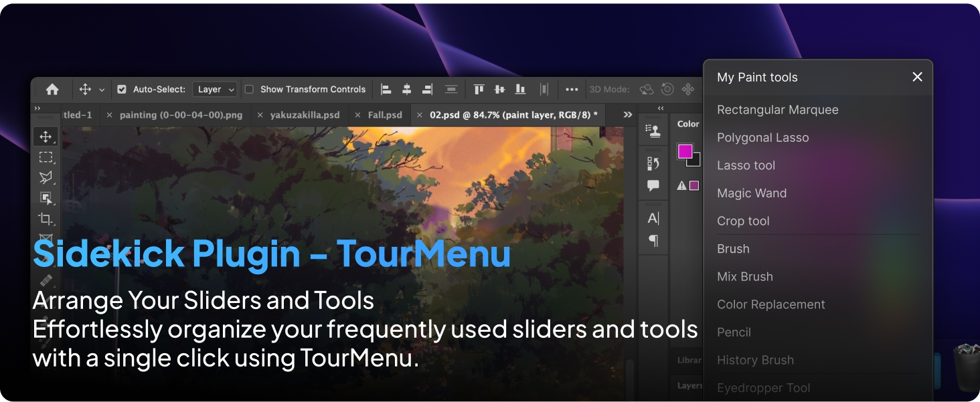Select the Polygonal Lasso tool icon
The width and height of the screenshot is (980, 402).
46,178
